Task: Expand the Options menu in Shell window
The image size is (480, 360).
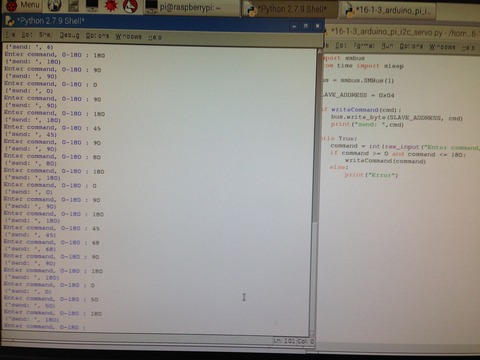Action: tap(97, 35)
